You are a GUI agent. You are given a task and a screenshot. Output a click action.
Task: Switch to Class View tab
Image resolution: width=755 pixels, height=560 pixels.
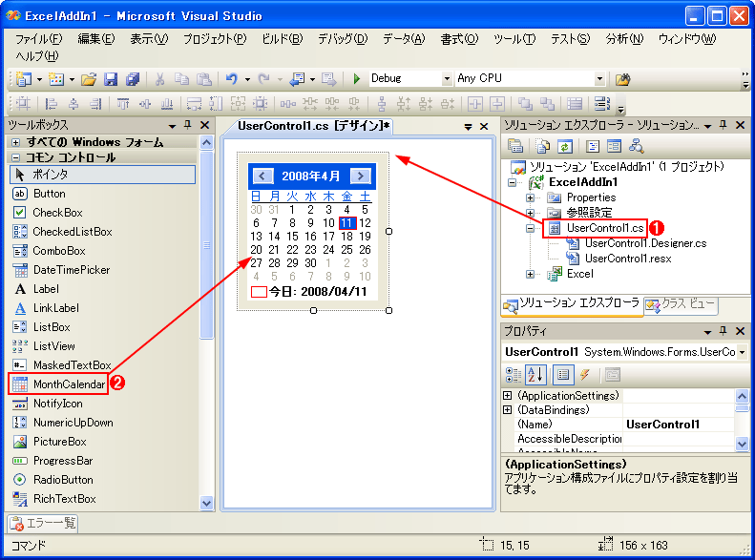click(681, 304)
